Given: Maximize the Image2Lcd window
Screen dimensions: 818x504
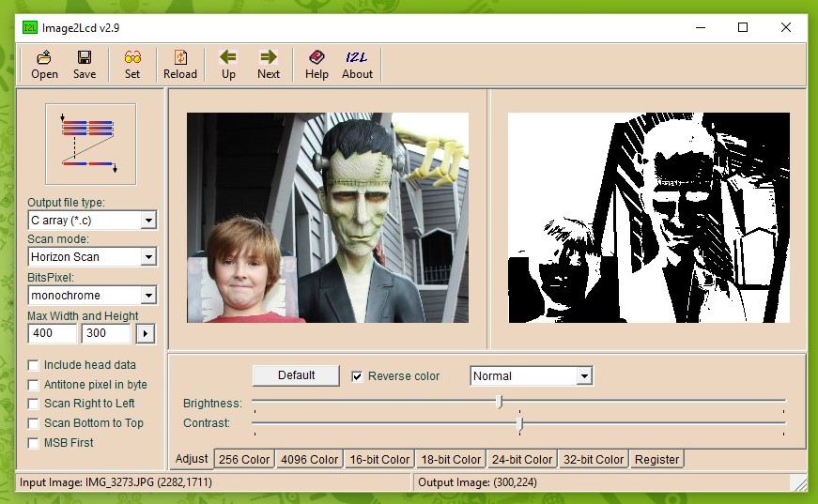Looking at the screenshot, I should [x=743, y=27].
